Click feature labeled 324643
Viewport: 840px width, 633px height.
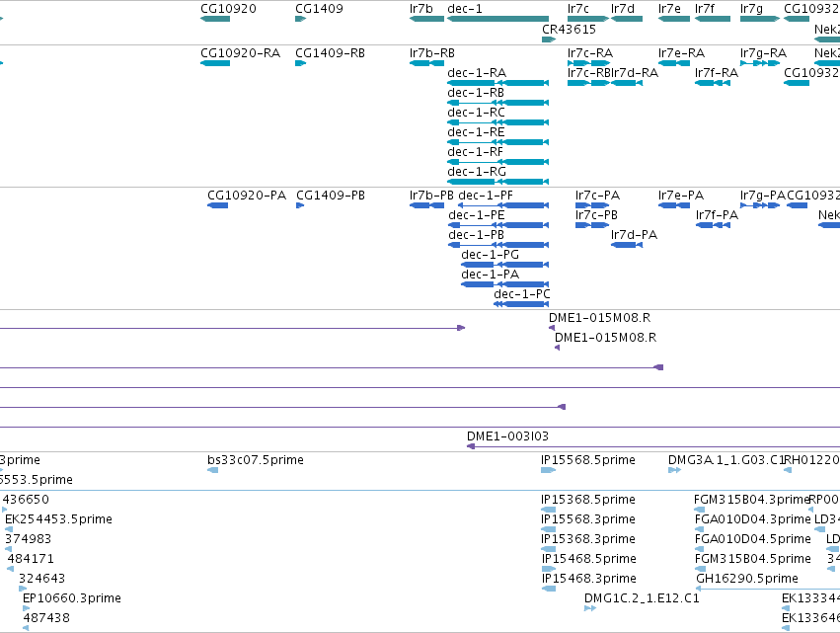23,589
